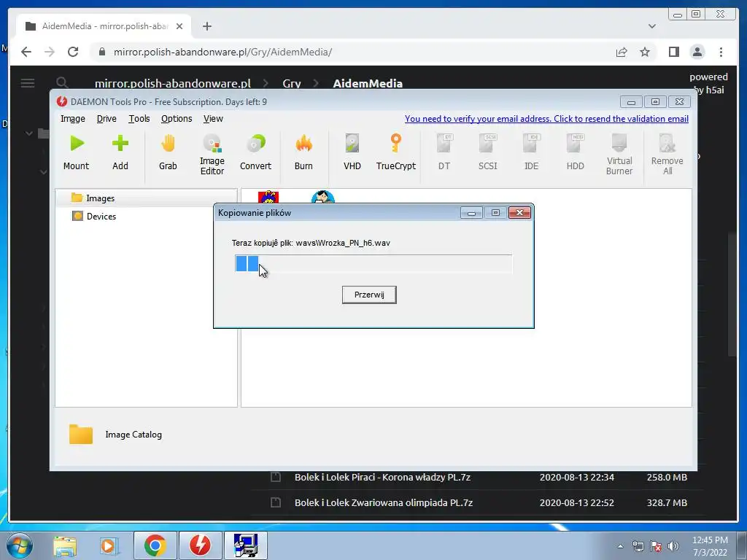Open the TrueCrypt key tool
The height and width of the screenshot is (560, 747).
pos(396,152)
